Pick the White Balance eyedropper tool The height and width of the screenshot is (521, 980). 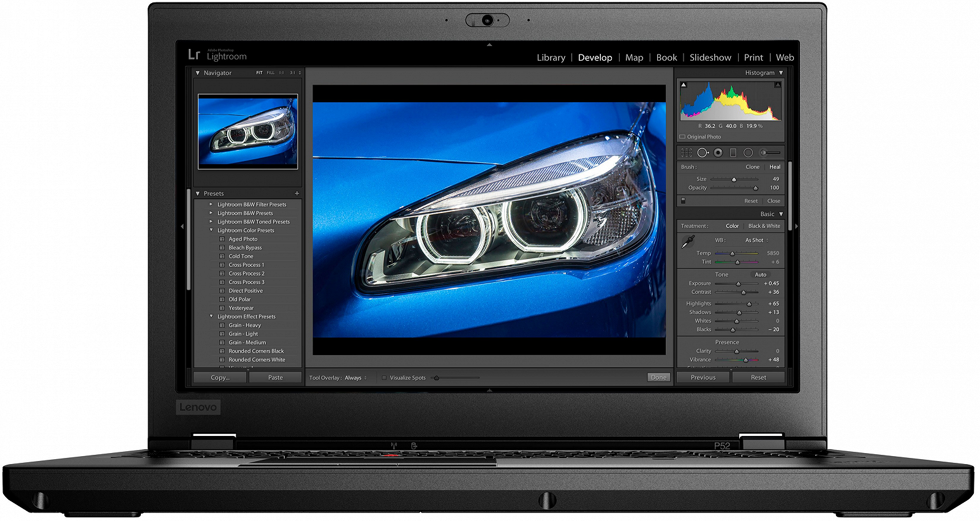pos(688,242)
